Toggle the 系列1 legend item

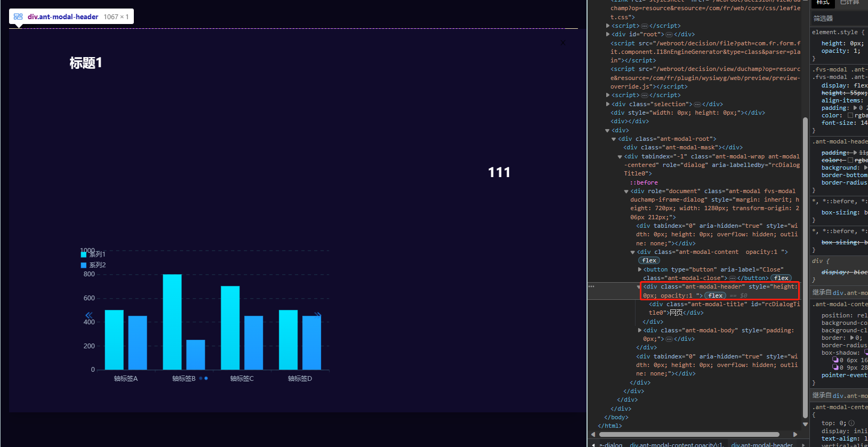point(93,254)
